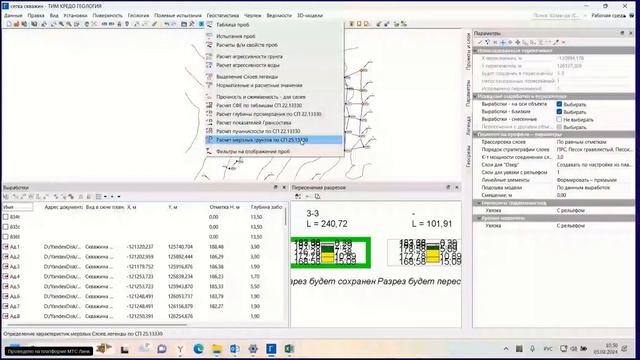Open the 3D-модели menu
The height and width of the screenshot is (360, 640).
coord(310,16)
